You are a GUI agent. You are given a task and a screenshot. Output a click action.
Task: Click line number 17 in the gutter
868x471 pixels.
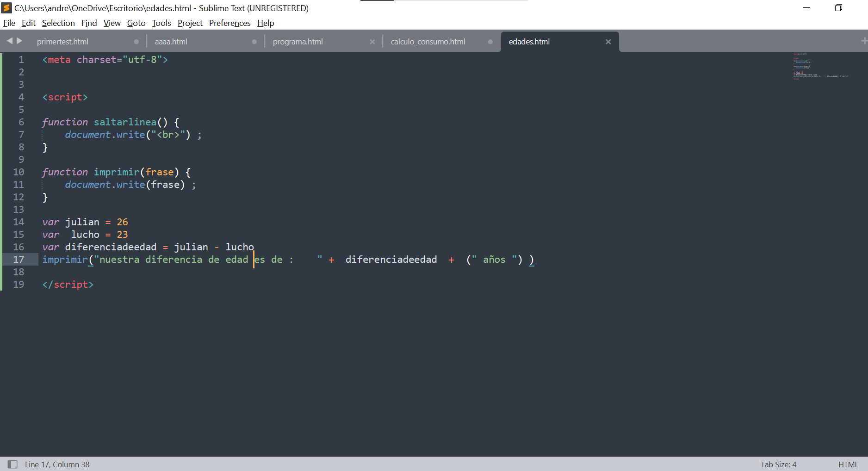[19, 260]
